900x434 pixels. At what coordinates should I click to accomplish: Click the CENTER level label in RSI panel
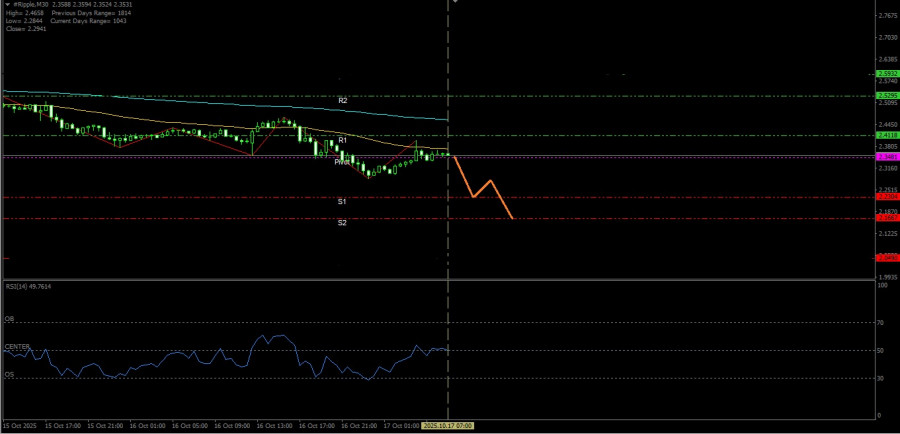click(17, 346)
